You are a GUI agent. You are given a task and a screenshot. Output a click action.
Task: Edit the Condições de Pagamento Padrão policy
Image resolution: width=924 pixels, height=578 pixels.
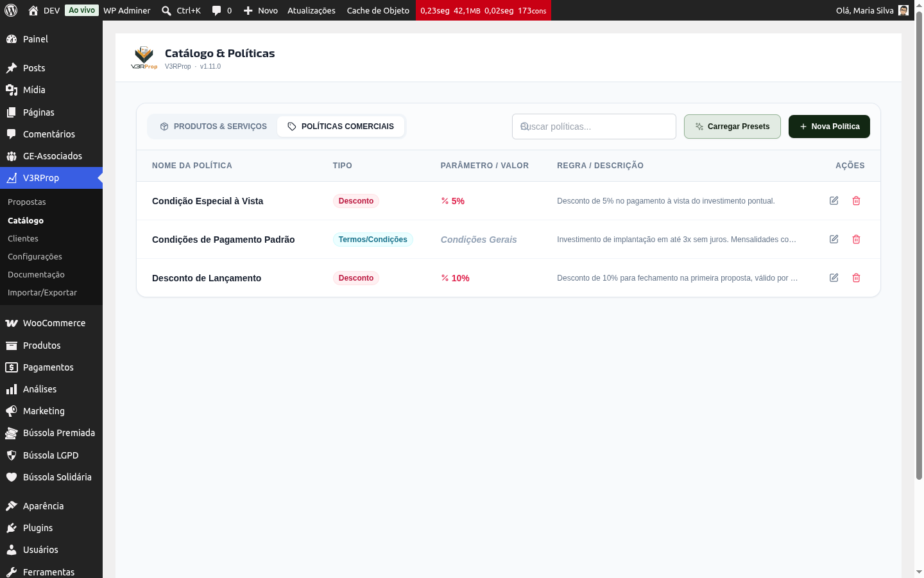(834, 240)
